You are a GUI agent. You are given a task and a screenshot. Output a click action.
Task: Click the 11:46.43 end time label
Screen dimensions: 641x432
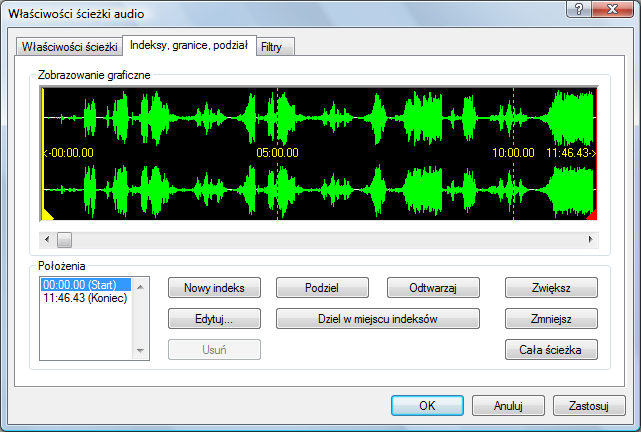pos(571,153)
